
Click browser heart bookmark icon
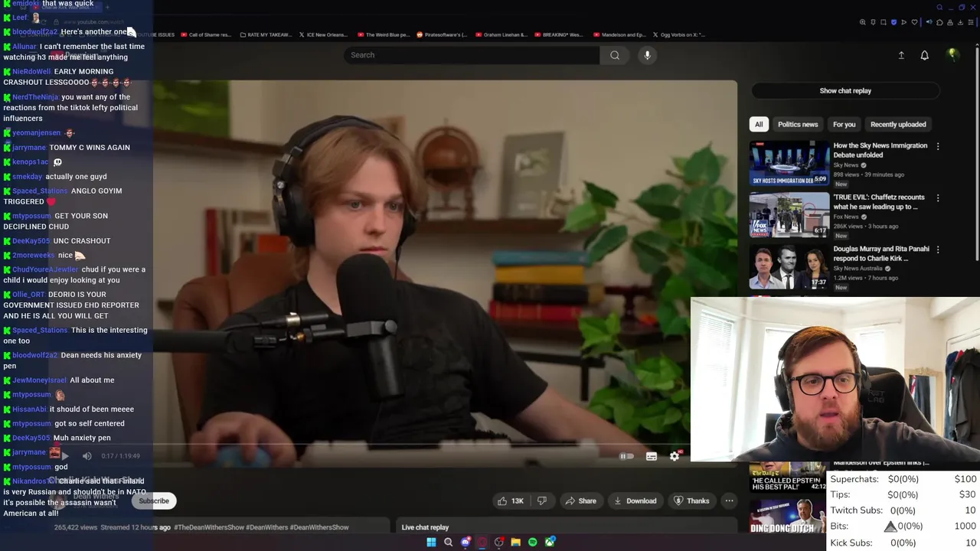[x=914, y=22]
